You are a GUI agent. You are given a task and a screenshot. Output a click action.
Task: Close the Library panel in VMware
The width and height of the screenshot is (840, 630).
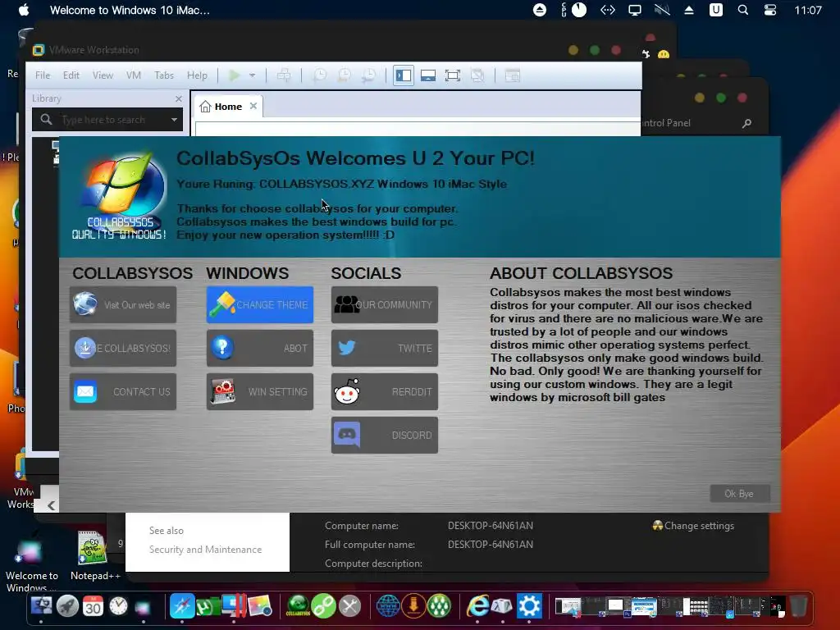click(x=178, y=98)
